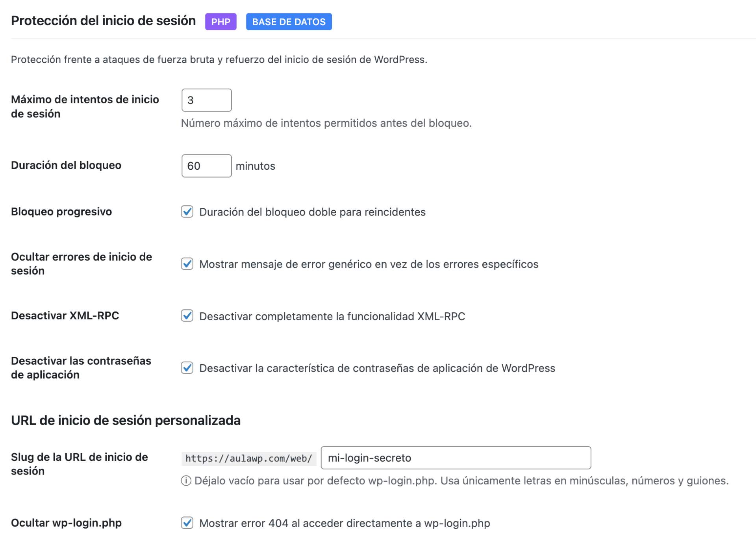Viewport: 756px width, 549px height.
Task: Click the 'Mostrar error 404' label text
Action: [x=344, y=523]
